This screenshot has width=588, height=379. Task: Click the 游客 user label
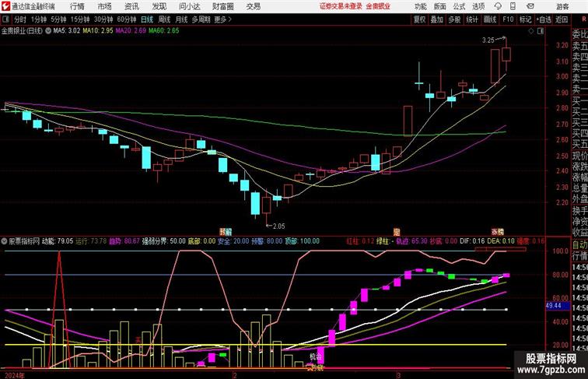pos(562,6)
